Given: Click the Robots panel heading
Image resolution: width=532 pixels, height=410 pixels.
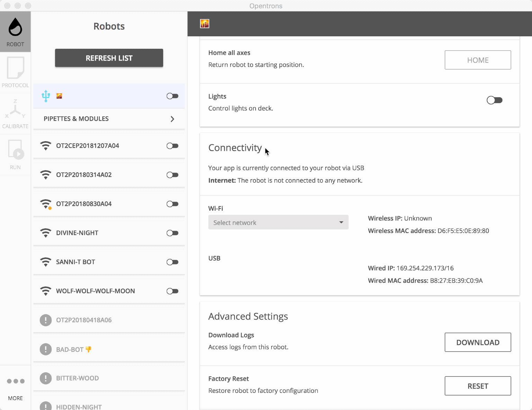Looking at the screenshot, I should point(109,26).
